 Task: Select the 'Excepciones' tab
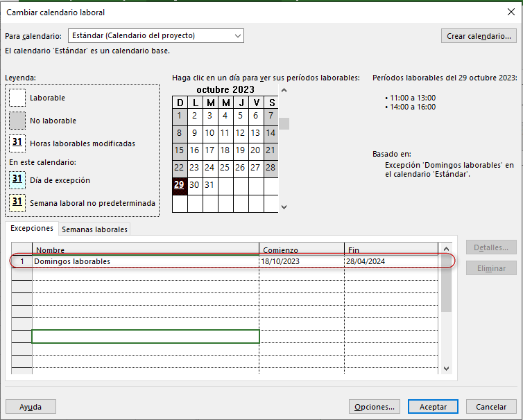pyautogui.click(x=31, y=229)
